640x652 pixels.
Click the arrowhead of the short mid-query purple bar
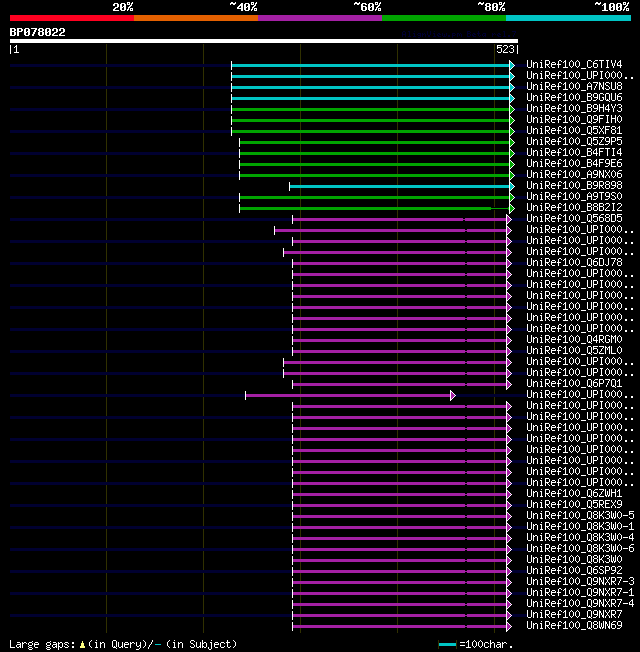click(453, 395)
